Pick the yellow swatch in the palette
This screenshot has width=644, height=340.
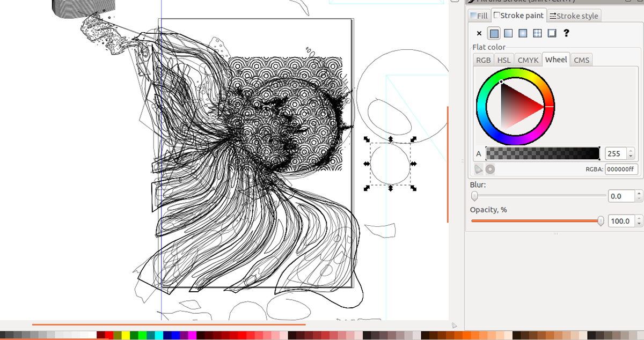tap(126, 335)
